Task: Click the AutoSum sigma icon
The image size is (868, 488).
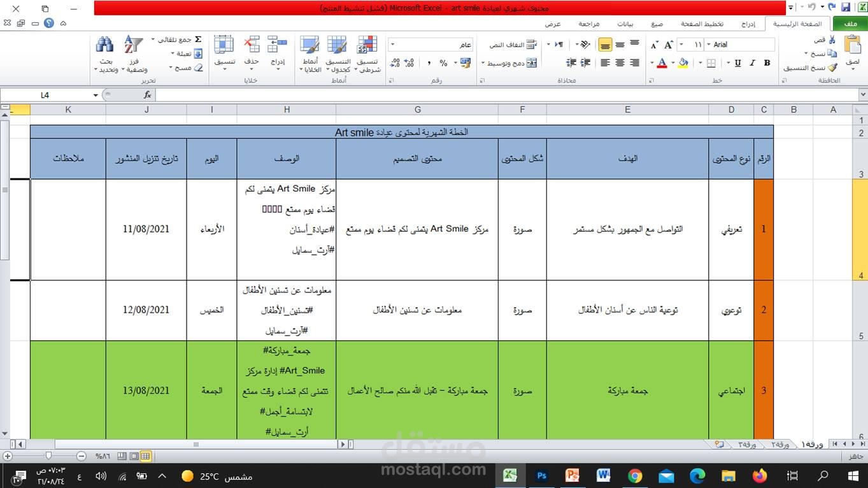Action: click(198, 39)
